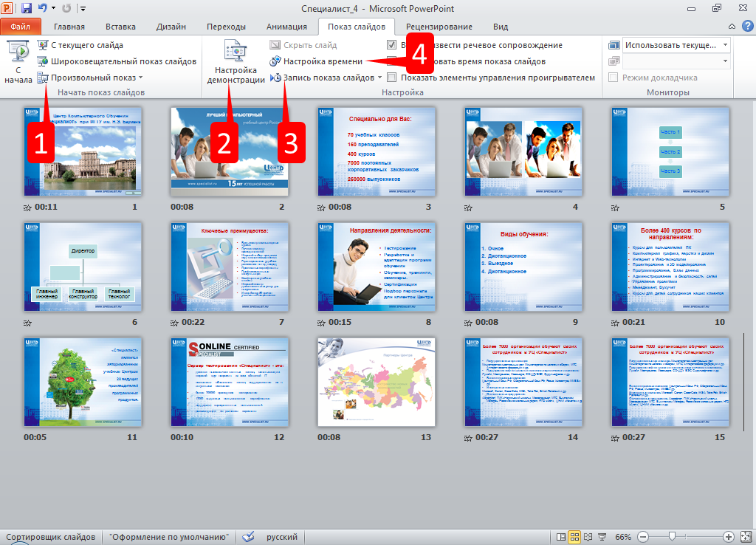Click the Save icon in quick access toolbar
Viewport: 756px width, 545px height.
point(27,9)
